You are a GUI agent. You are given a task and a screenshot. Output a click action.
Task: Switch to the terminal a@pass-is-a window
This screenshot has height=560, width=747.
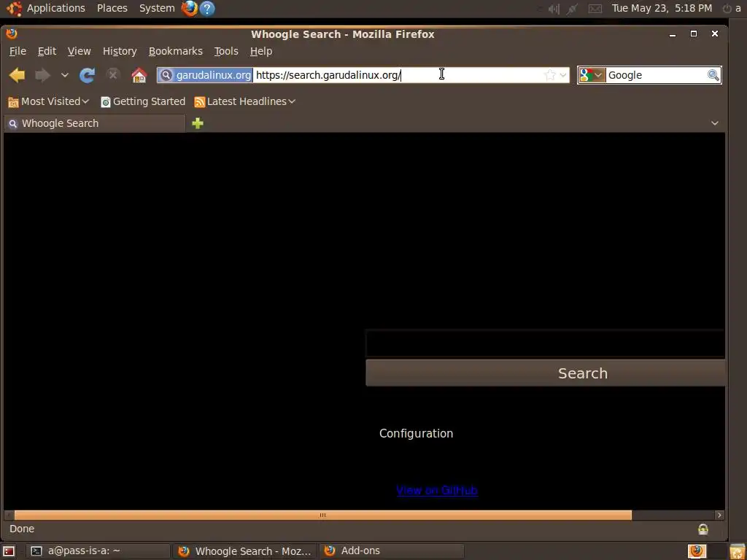pyautogui.click(x=97, y=551)
